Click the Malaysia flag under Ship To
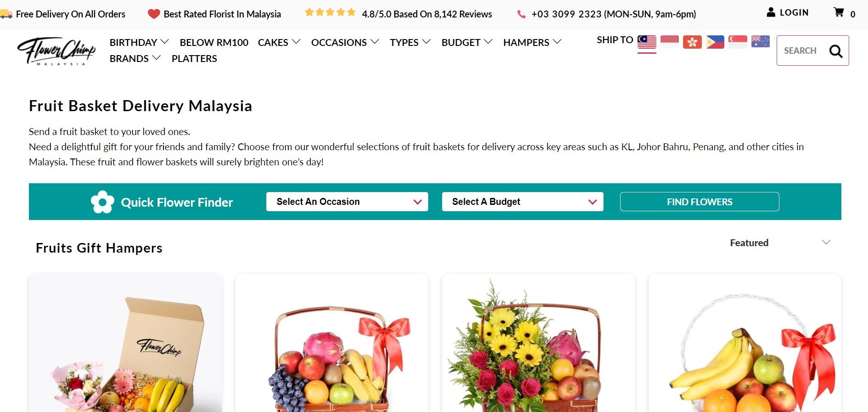The width and height of the screenshot is (868, 412). [x=647, y=42]
